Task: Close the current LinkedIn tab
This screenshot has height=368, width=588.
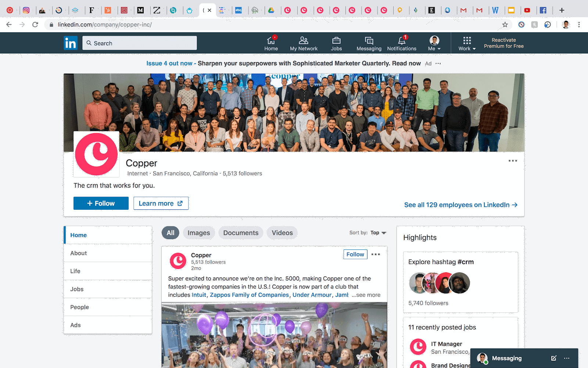Action: click(209, 10)
